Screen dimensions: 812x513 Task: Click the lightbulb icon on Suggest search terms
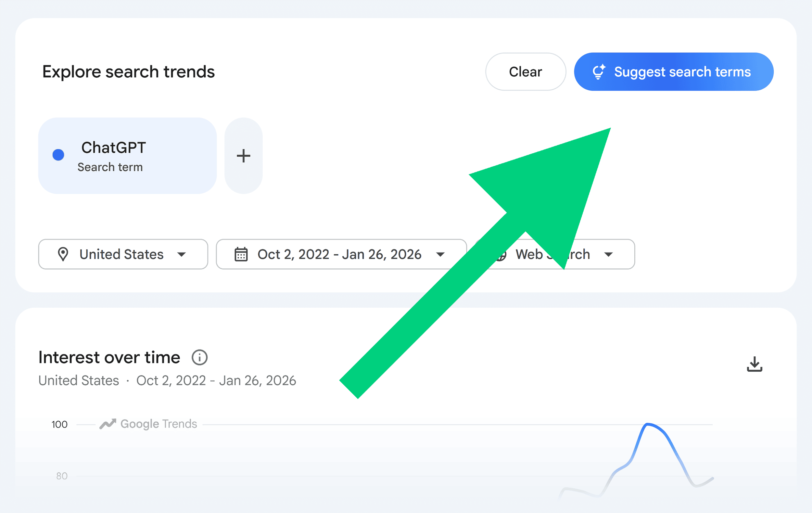coord(599,71)
